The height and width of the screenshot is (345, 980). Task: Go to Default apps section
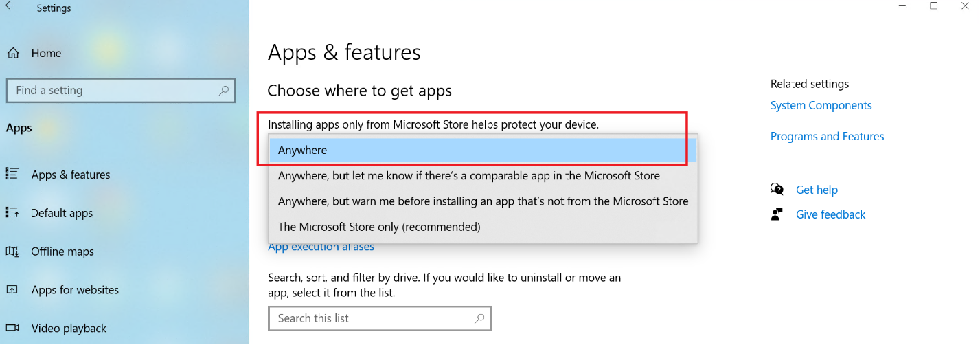pos(62,213)
